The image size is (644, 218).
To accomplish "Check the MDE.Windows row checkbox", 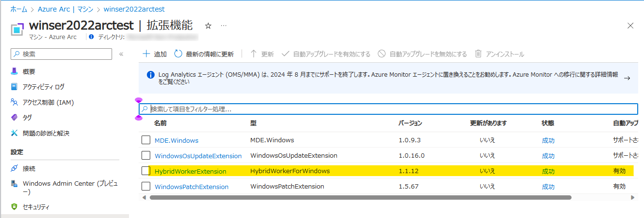I will pos(146,140).
